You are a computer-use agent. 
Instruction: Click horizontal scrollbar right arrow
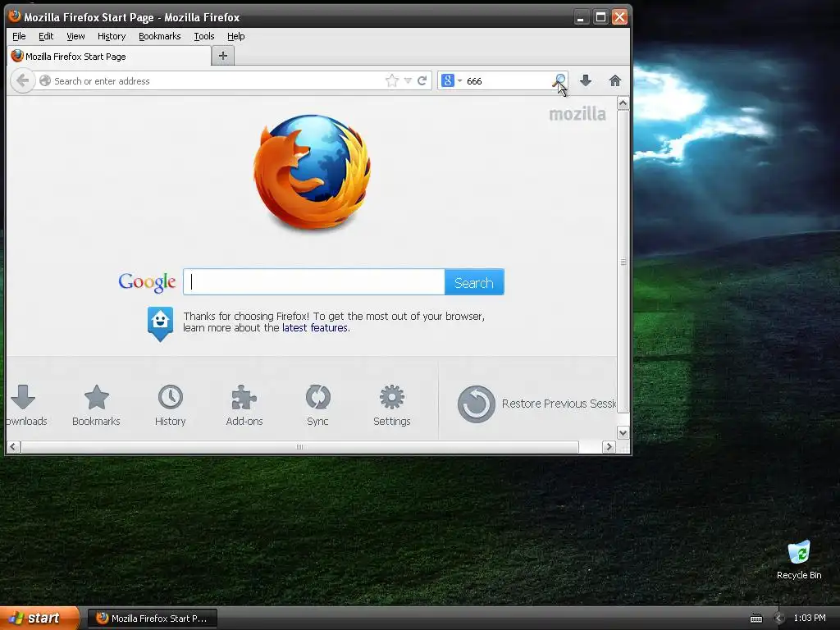(609, 447)
